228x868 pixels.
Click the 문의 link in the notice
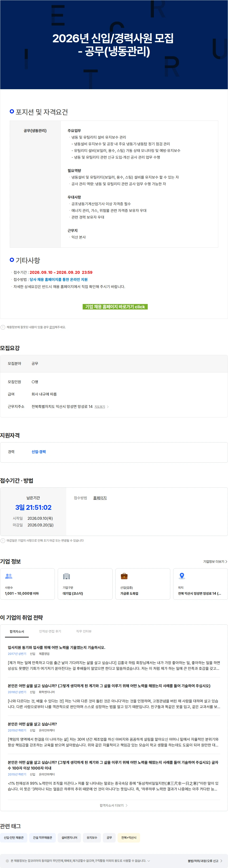52,327
